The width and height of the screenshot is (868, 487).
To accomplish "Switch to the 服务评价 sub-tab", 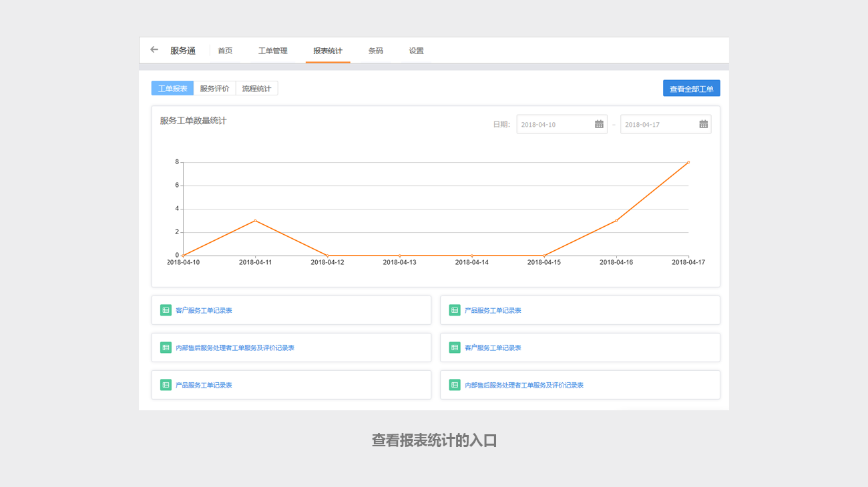I will click(214, 89).
